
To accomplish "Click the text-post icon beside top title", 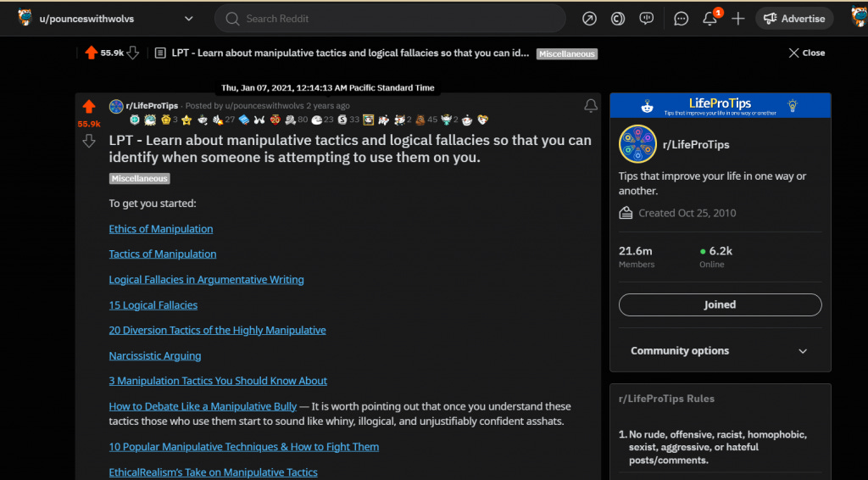I will (x=160, y=53).
